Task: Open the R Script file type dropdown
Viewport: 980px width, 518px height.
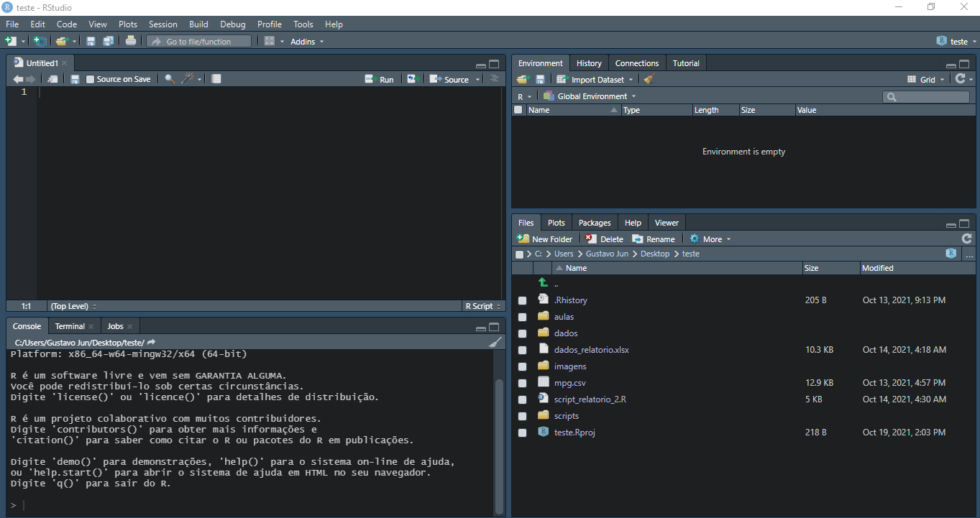Action: (482, 306)
